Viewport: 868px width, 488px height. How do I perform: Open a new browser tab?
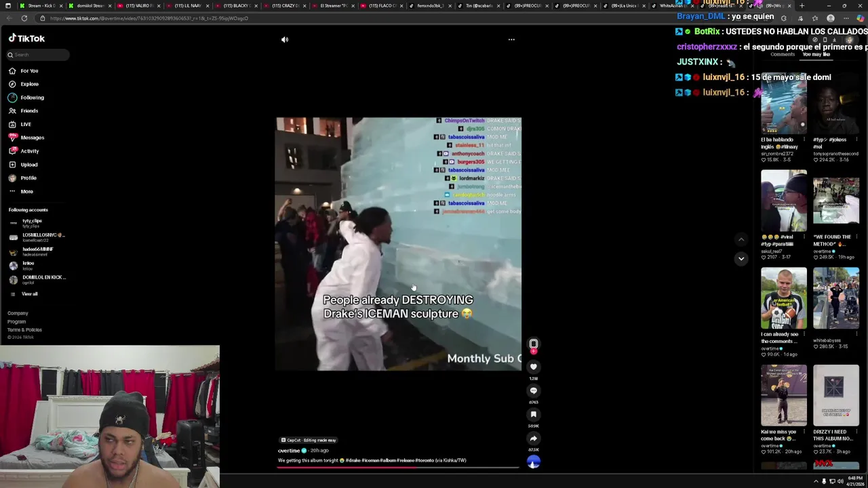pyautogui.click(x=802, y=5)
